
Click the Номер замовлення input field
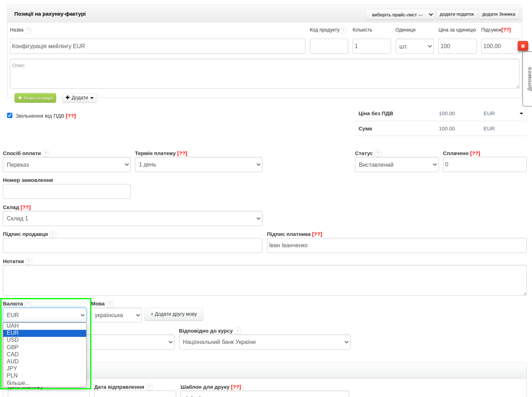[67, 192]
